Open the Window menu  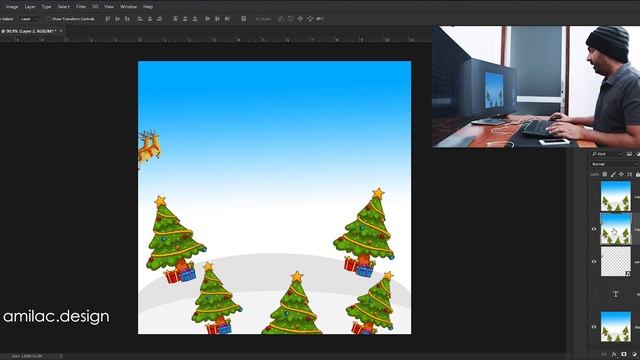129,7
